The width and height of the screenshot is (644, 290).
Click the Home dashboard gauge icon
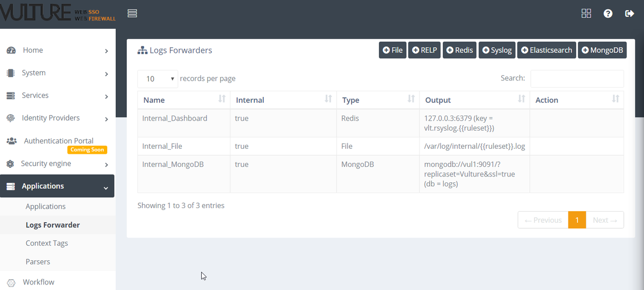tap(11, 50)
